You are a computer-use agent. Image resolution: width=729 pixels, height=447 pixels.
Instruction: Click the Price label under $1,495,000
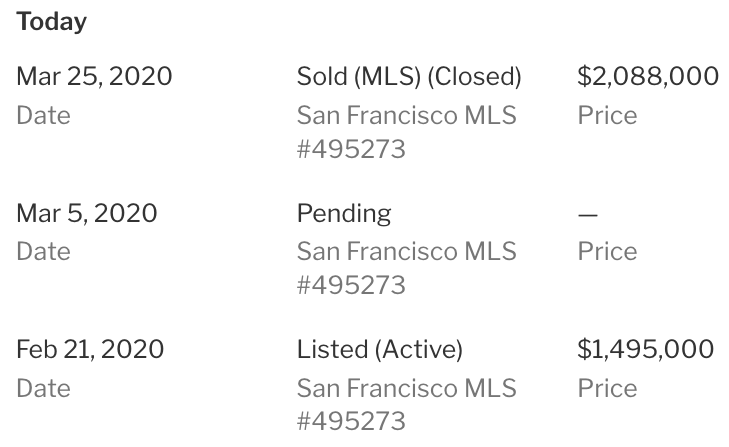(607, 387)
